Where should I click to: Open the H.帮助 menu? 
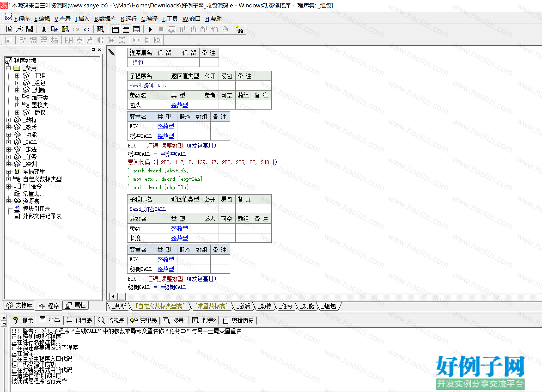(213, 19)
